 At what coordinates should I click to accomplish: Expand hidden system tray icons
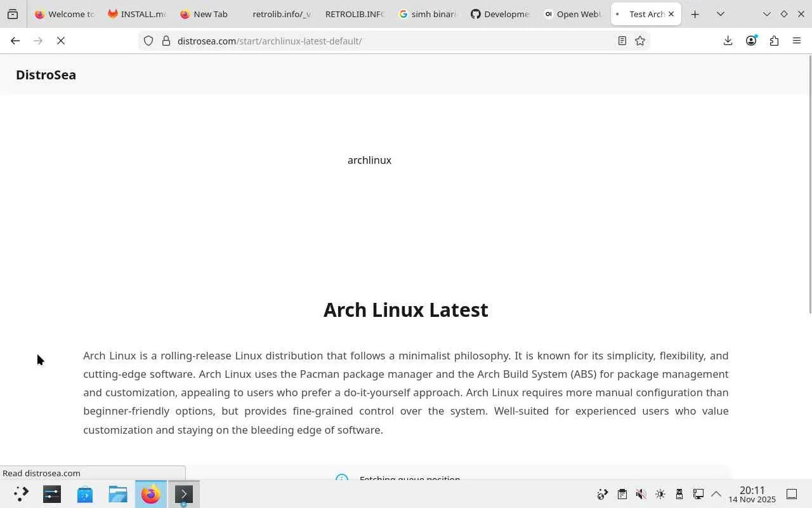click(716, 494)
